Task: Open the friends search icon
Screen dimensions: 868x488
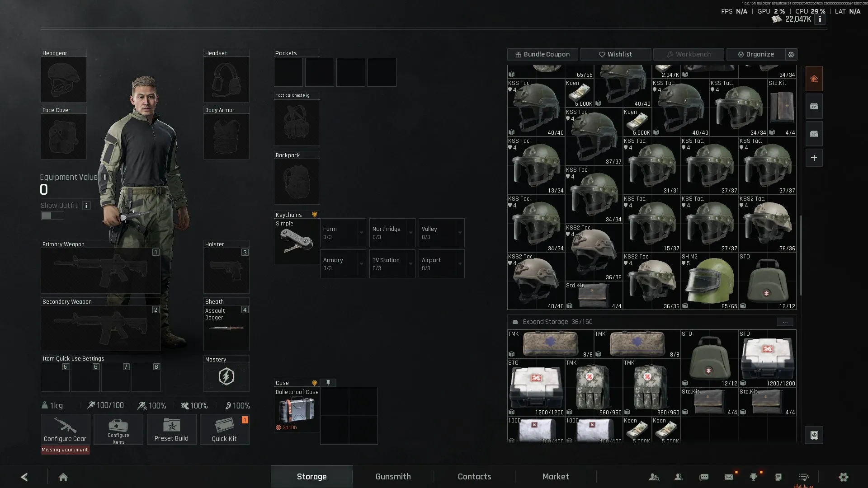Action: (654, 477)
